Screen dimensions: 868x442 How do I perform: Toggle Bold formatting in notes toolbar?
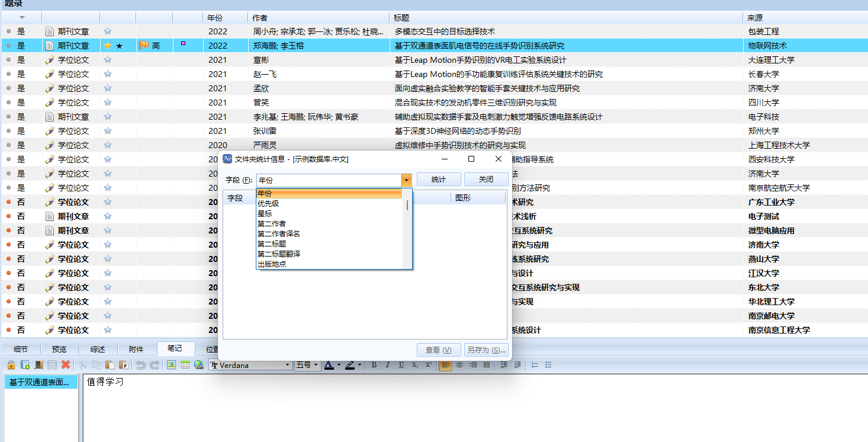(x=374, y=365)
